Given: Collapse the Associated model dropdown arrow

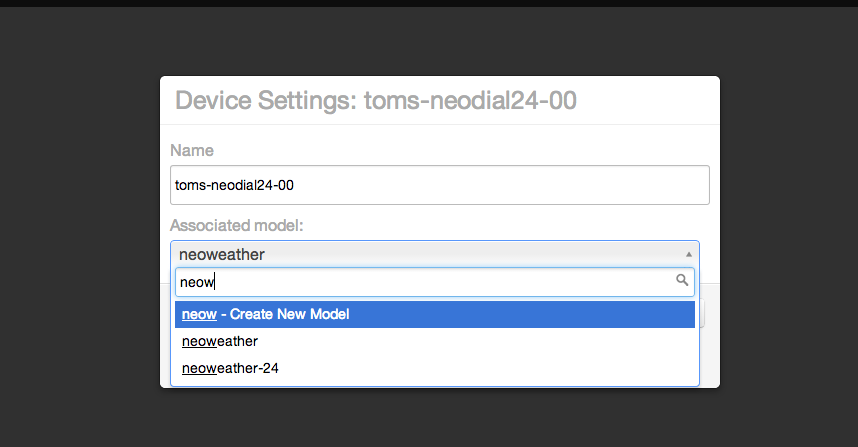Looking at the screenshot, I should click(x=688, y=254).
